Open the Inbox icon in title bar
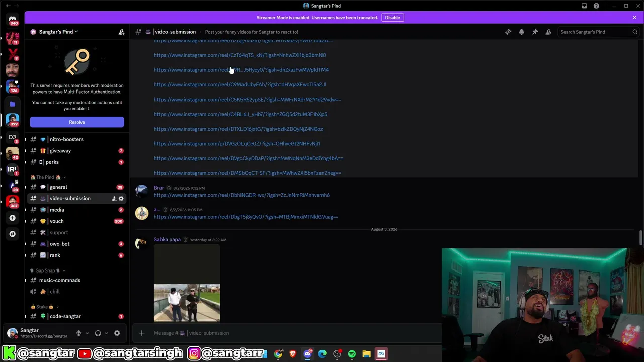Image resolution: width=644 pixels, height=362 pixels. (x=584, y=6)
